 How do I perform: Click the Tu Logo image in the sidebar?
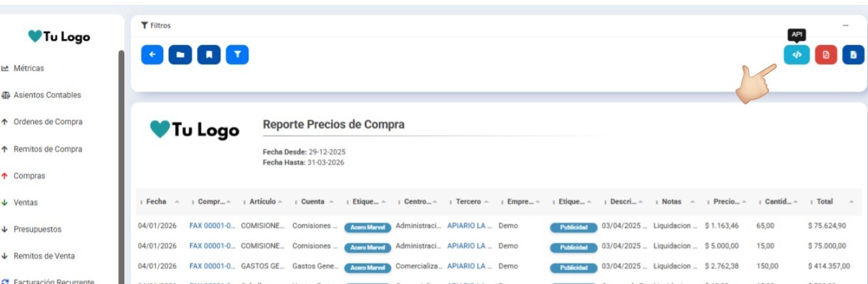[x=59, y=37]
